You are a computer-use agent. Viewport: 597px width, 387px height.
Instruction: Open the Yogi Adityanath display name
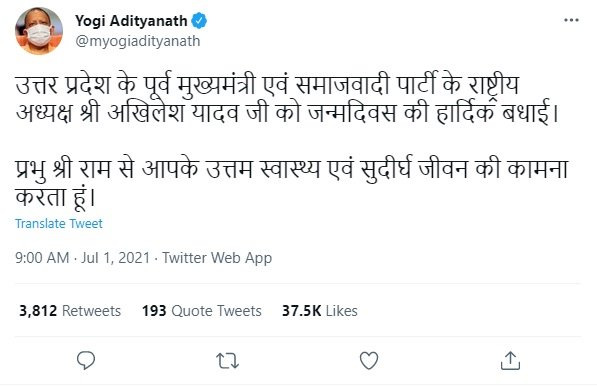click(x=131, y=21)
